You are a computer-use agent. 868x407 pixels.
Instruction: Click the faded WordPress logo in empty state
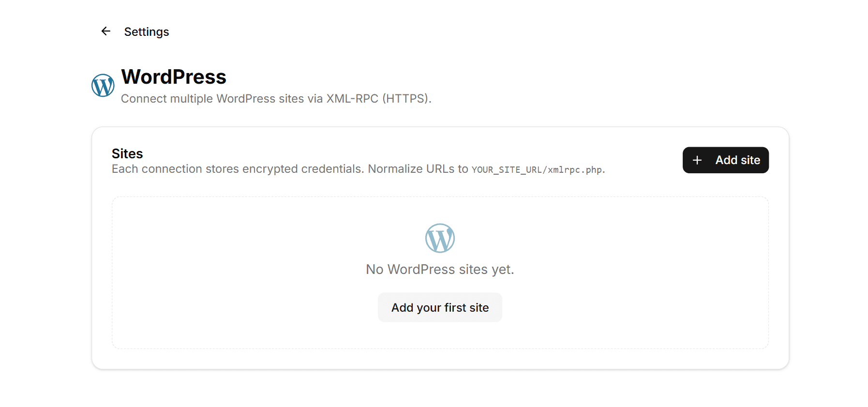click(x=440, y=238)
